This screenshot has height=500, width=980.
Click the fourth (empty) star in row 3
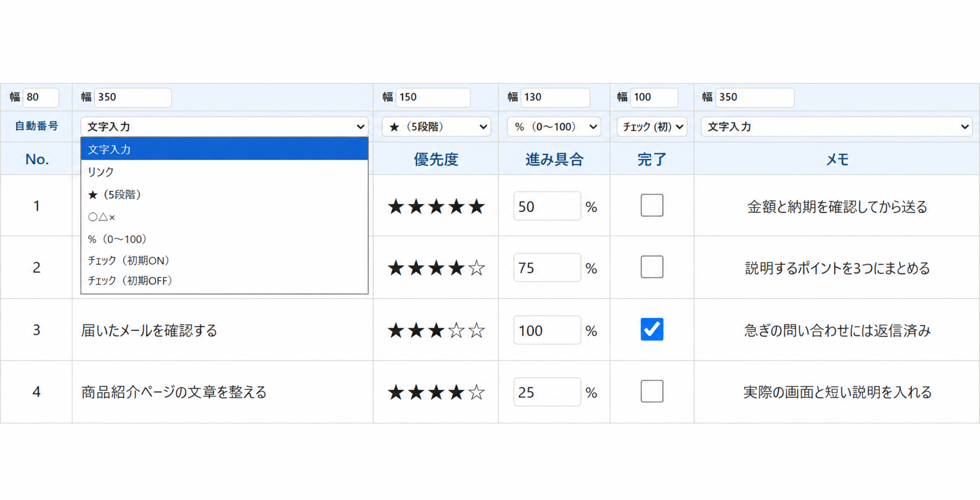pyautogui.click(x=456, y=330)
